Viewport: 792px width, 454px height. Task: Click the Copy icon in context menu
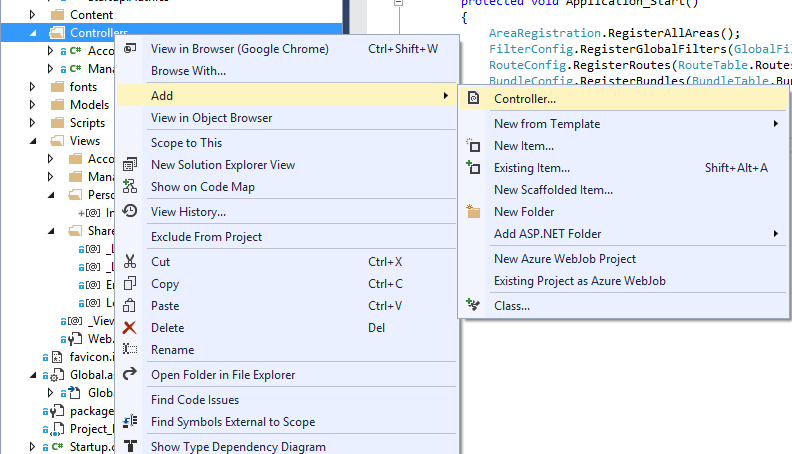[130, 284]
